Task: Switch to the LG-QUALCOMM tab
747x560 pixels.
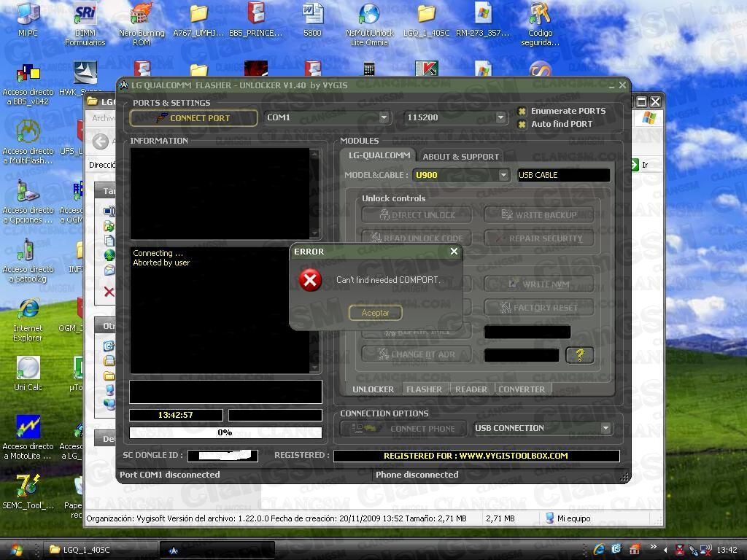Action: pyautogui.click(x=379, y=155)
